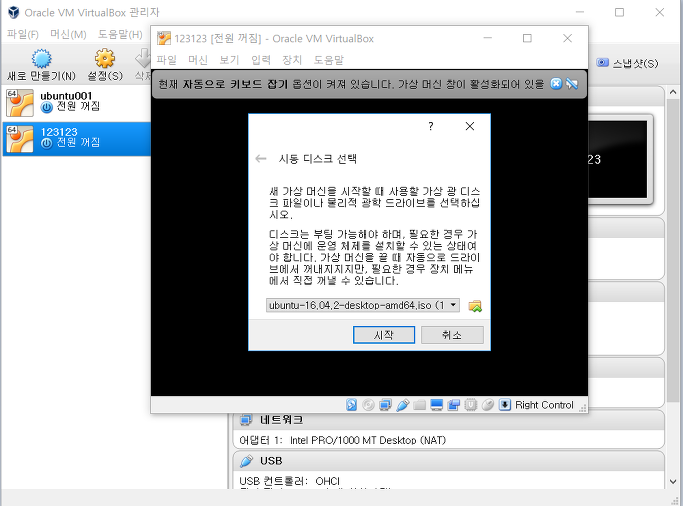
Task: Click the 'USB 컨트롤러: OHCI' text
Action: coord(289,481)
